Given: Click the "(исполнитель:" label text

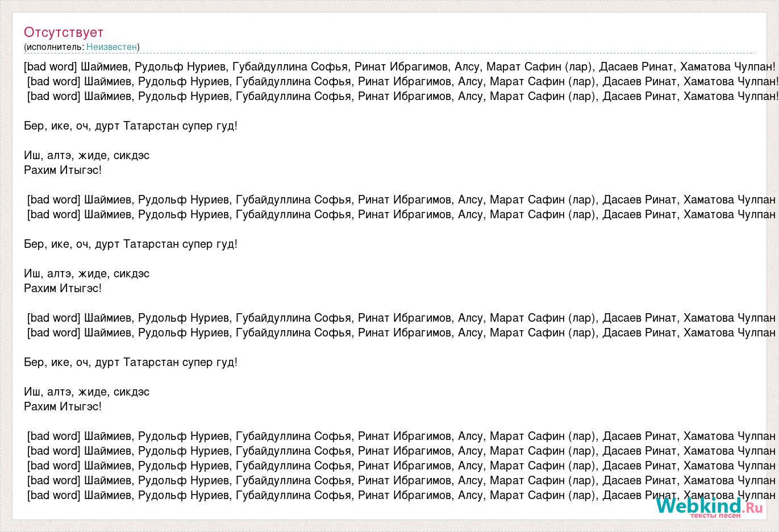Looking at the screenshot, I should coord(54,47).
